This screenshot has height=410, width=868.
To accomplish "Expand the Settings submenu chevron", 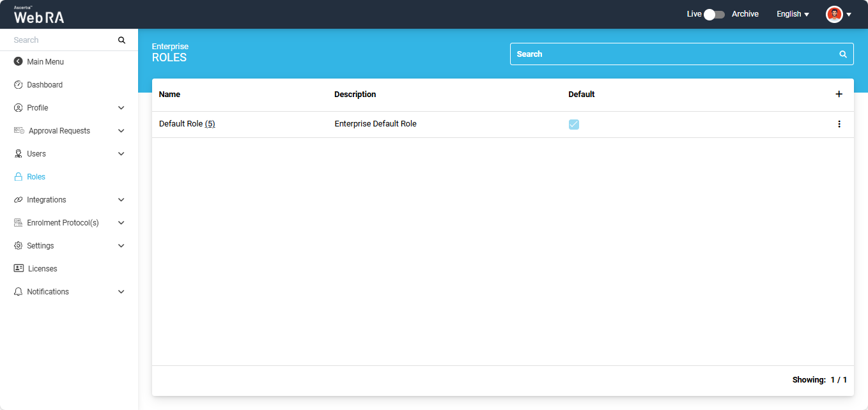I will [x=121, y=246].
